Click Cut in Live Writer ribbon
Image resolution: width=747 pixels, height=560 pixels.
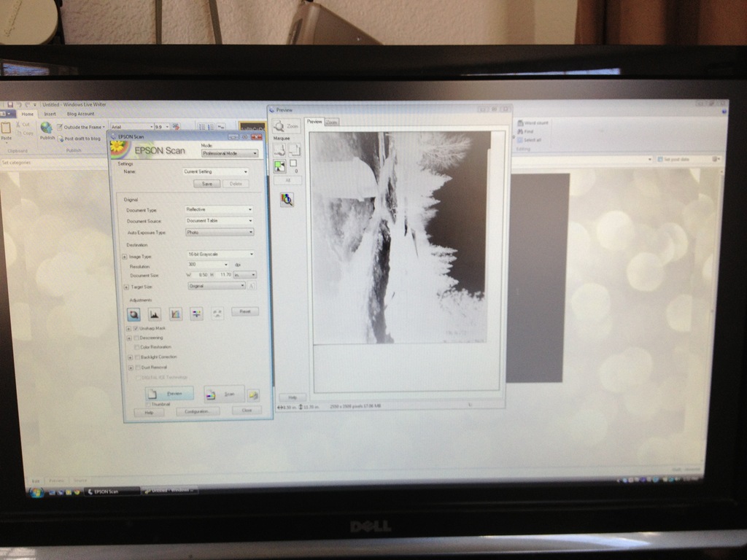tap(23, 124)
